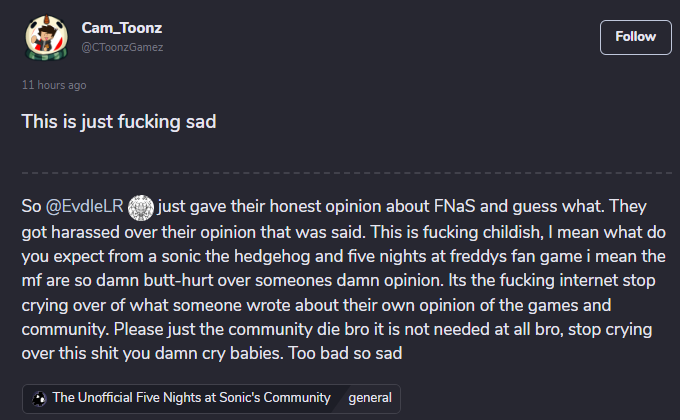Click the @CToonzGamez handle
Viewport: 680px width, 420px height.
click(x=123, y=46)
